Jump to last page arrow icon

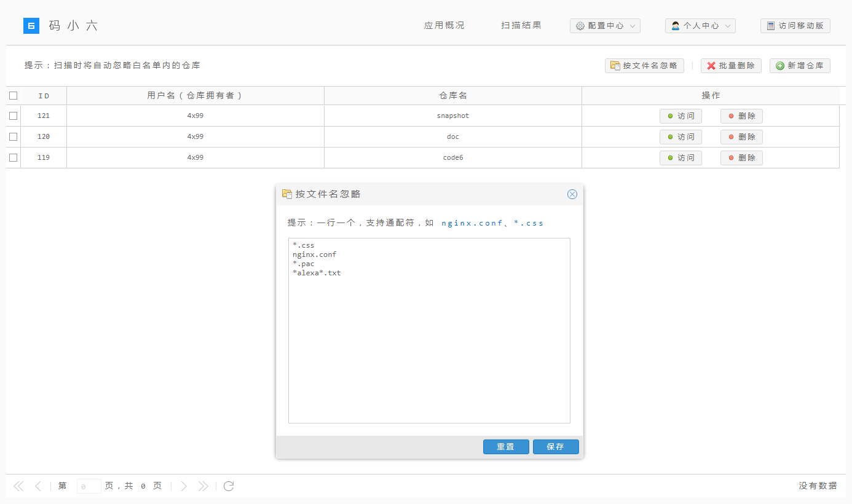pyautogui.click(x=203, y=486)
